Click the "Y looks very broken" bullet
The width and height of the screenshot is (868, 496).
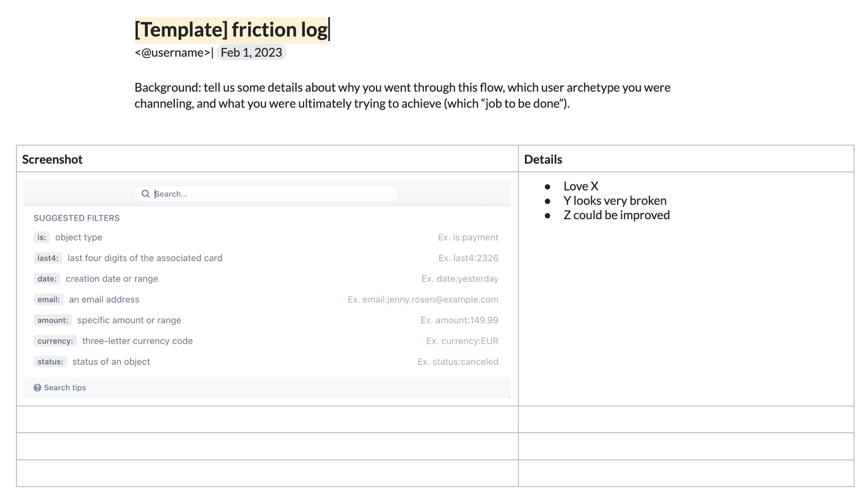(x=614, y=201)
